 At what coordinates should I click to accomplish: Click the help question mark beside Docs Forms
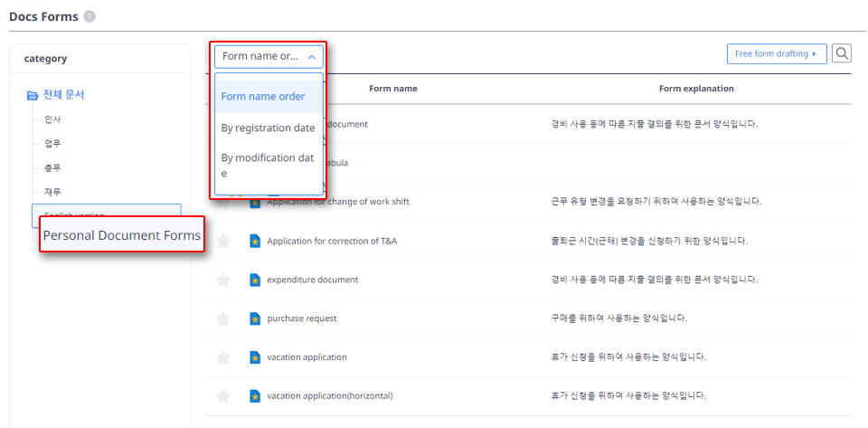(90, 16)
